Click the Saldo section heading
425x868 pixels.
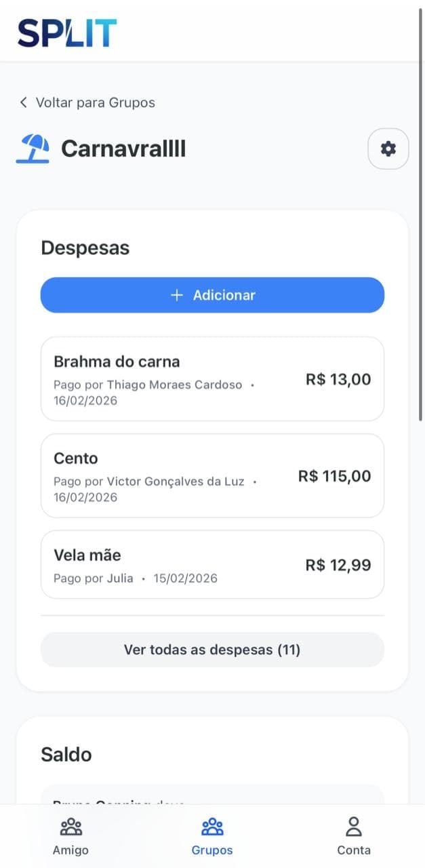pos(66,755)
